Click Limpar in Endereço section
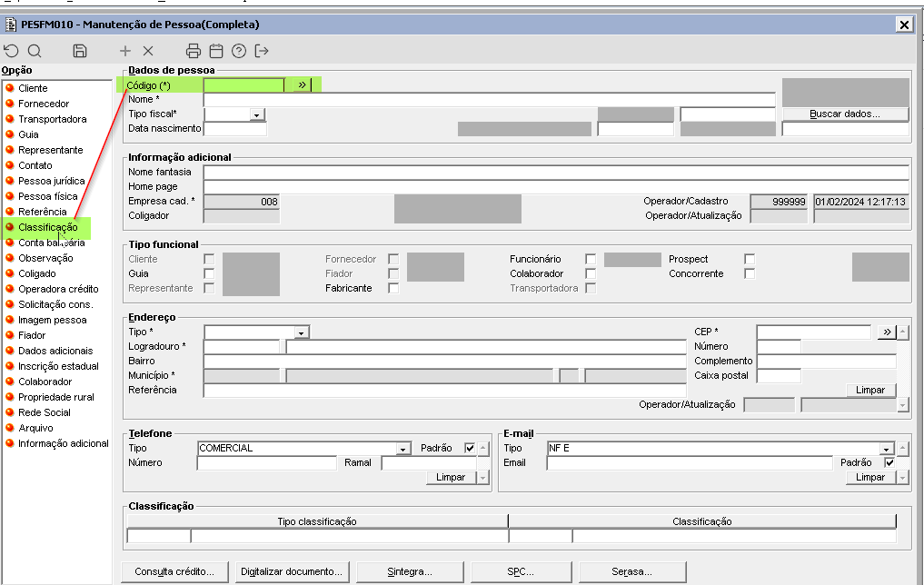The width and height of the screenshot is (924, 585). point(870,390)
